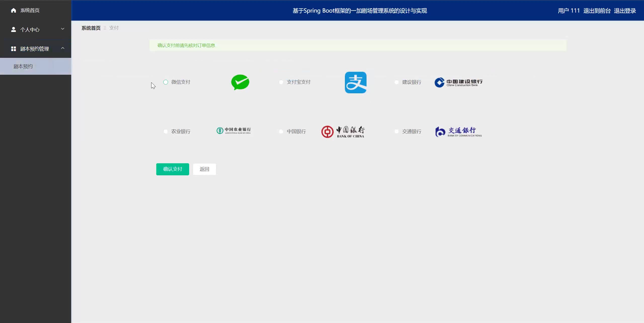Click the person icon beside 个人中心
Screen dimensions: 644x323
coord(14,29)
